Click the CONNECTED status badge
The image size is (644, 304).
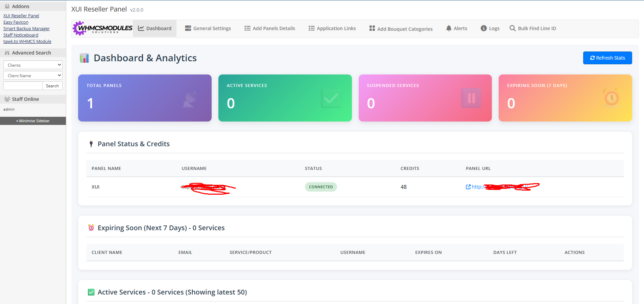321,187
